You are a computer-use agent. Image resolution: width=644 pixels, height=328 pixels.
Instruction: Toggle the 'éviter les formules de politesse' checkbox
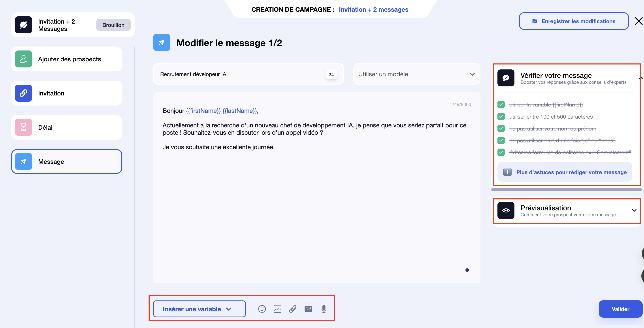[x=501, y=152]
